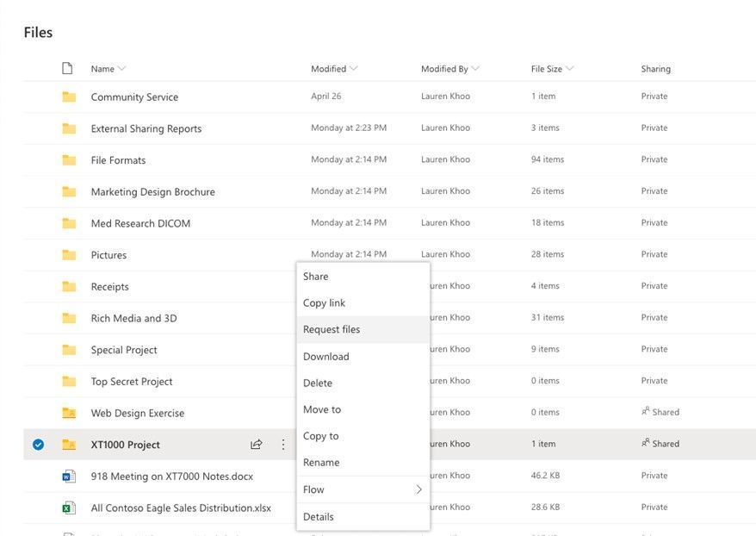Click the Sharing column header
Viewport: 756px width, 536px height.
(656, 68)
